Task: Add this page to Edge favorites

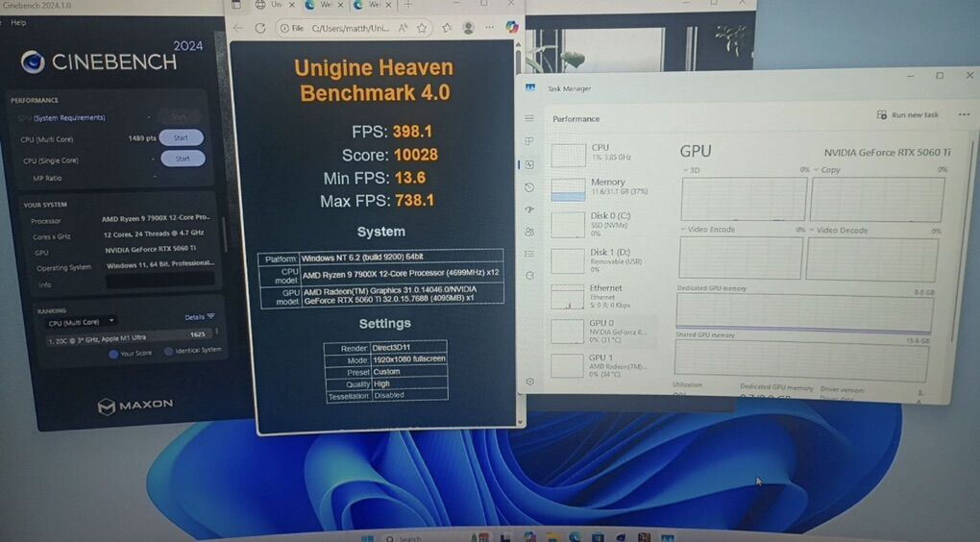Action: [x=423, y=29]
